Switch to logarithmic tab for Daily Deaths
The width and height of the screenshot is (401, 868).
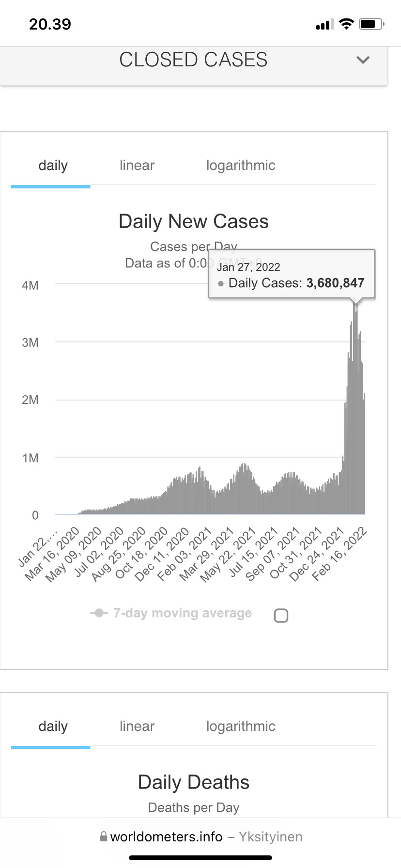(241, 727)
